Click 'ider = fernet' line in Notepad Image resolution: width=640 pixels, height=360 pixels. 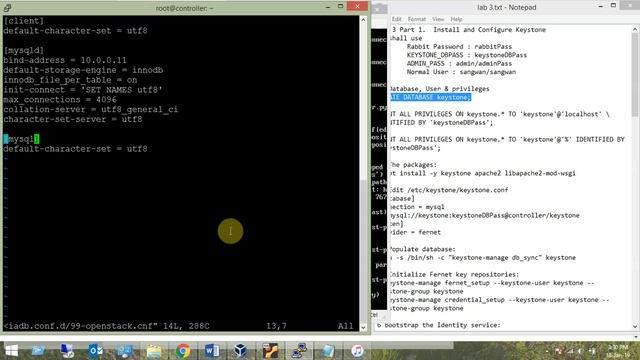(x=416, y=232)
